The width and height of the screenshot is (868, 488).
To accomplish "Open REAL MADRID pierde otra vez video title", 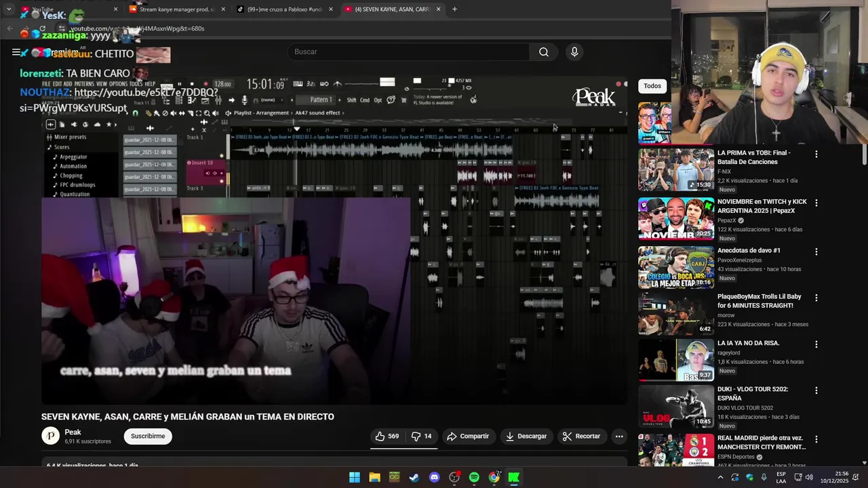I will [x=762, y=443].
